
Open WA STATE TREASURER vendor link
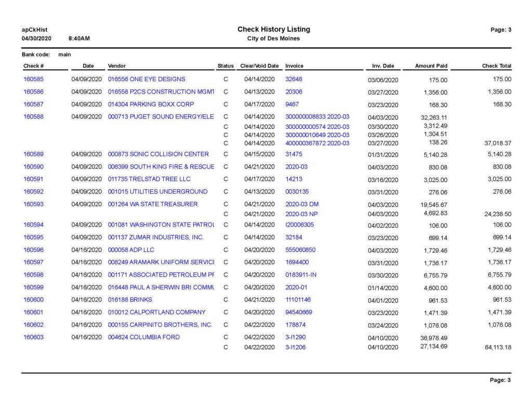pos(153,204)
